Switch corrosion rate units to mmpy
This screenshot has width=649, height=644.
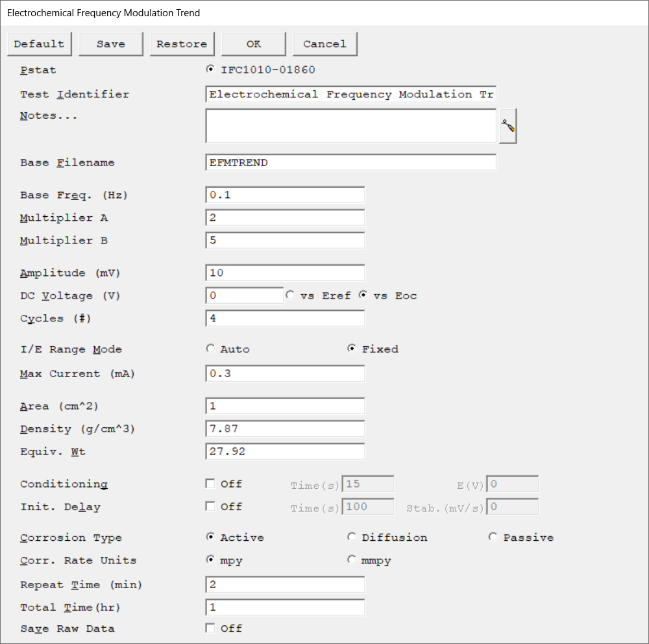(x=352, y=560)
